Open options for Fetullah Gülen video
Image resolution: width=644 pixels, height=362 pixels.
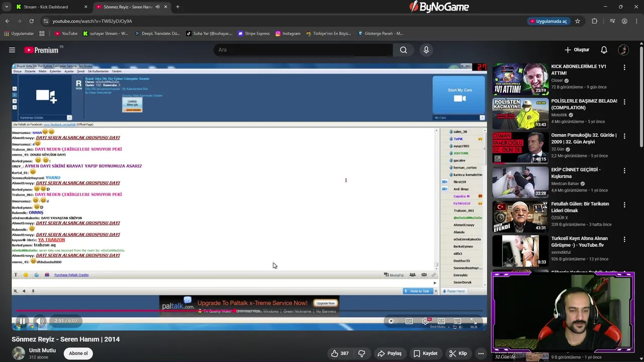[624, 205]
